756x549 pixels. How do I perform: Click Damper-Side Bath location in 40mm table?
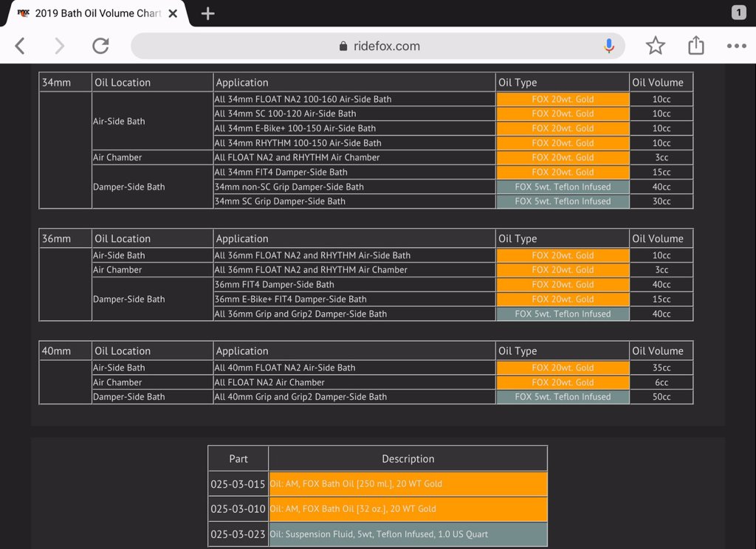pyautogui.click(x=128, y=397)
